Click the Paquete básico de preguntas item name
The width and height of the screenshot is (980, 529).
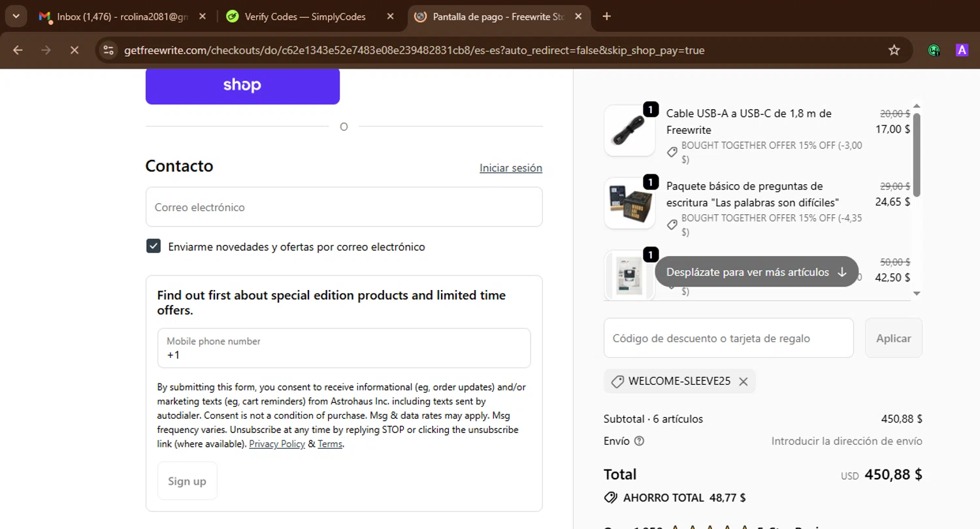point(753,194)
